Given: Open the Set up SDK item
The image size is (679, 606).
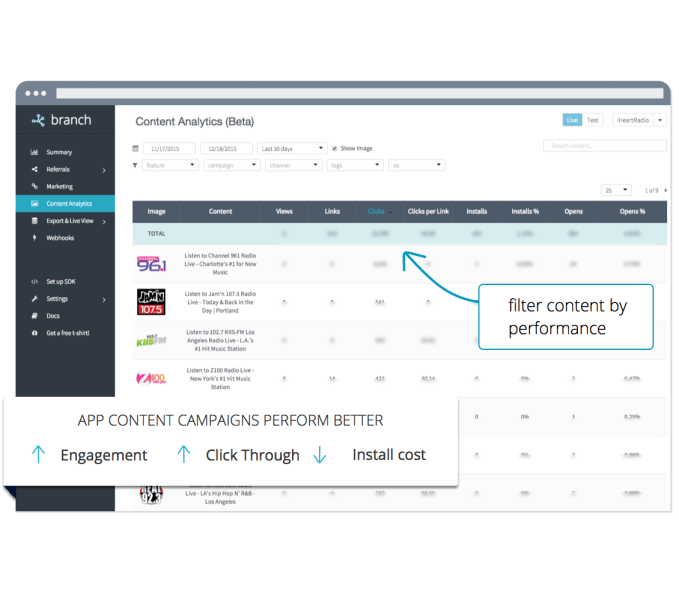Looking at the screenshot, I should 61,282.
